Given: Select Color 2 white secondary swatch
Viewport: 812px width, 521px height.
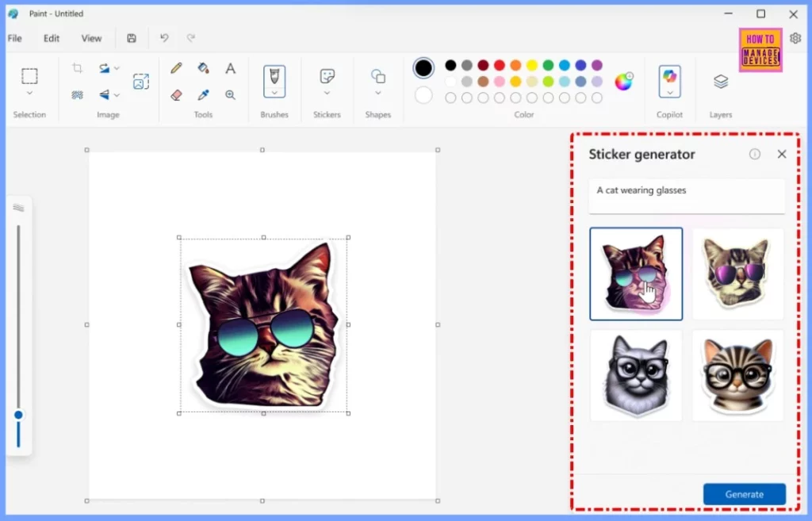Looking at the screenshot, I should [423, 95].
